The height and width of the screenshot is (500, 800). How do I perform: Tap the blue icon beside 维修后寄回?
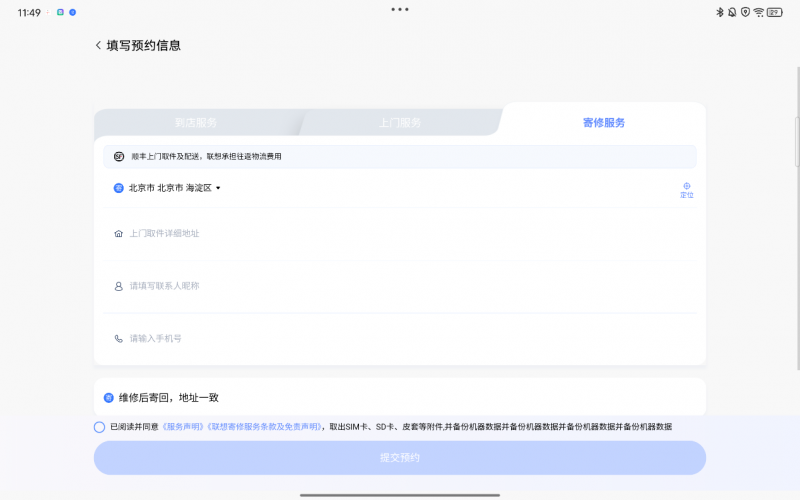pyautogui.click(x=109, y=397)
